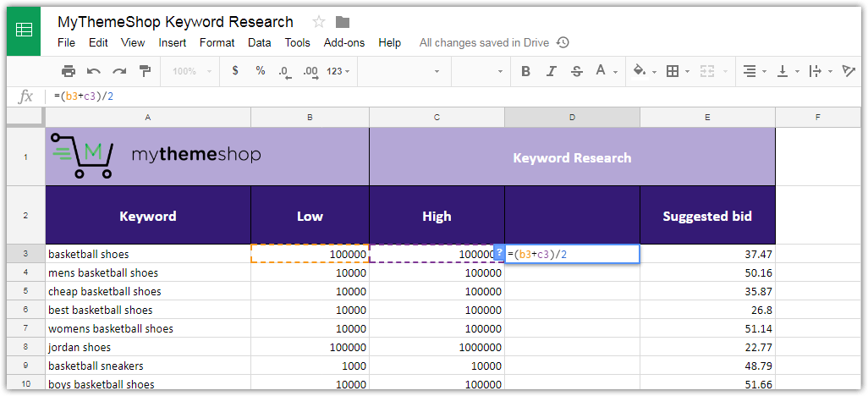Format as percent

[261, 71]
